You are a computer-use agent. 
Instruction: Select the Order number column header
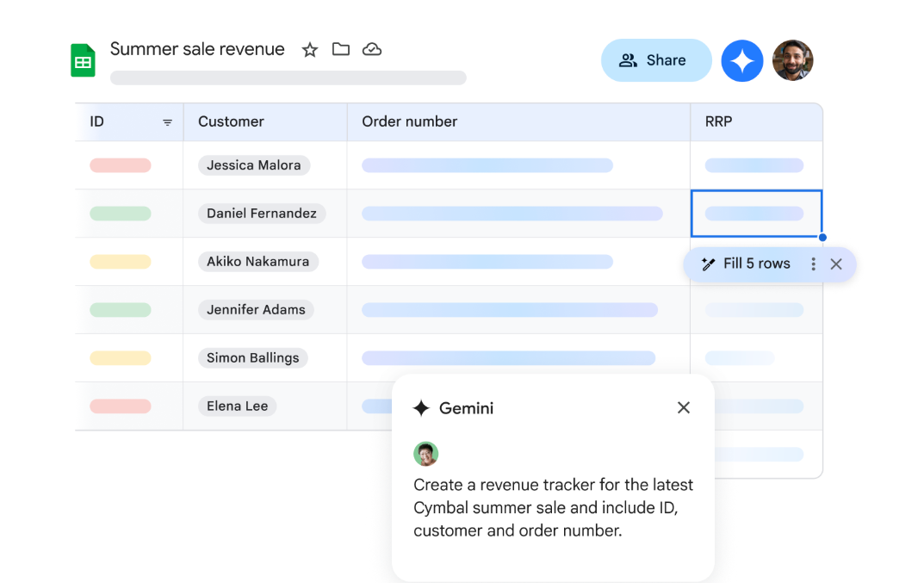click(518, 122)
